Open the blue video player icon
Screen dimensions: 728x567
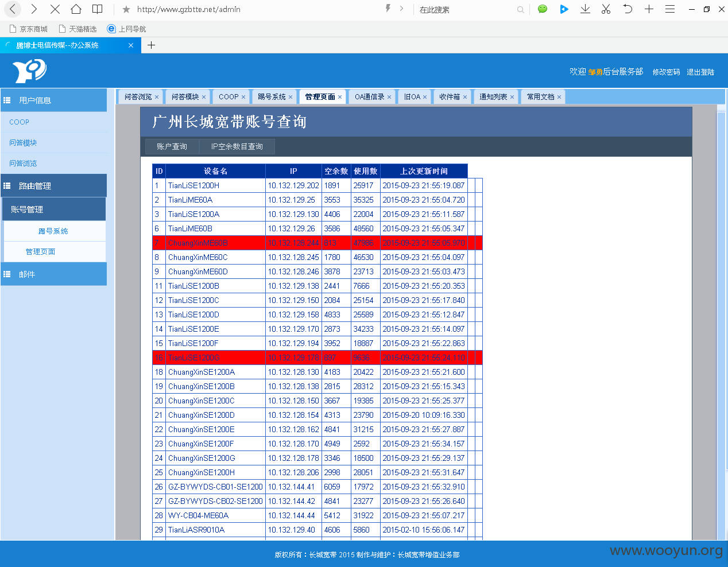pyautogui.click(x=564, y=9)
